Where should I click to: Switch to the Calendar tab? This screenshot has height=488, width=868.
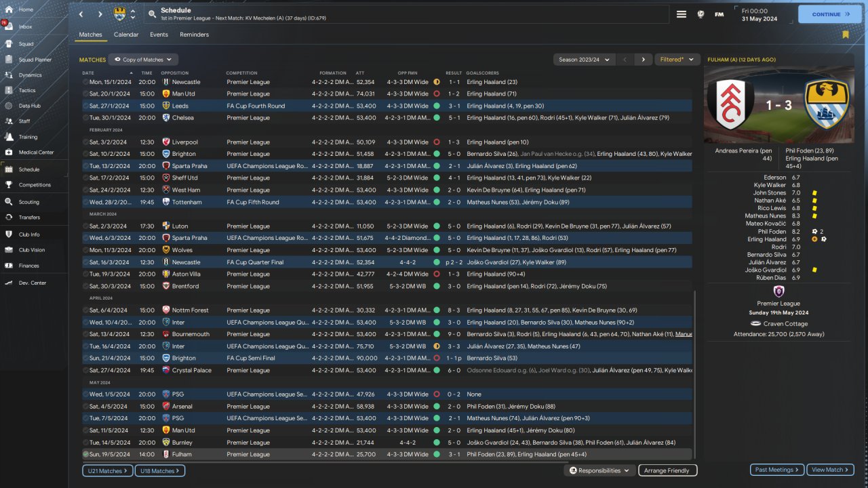[126, 35]
